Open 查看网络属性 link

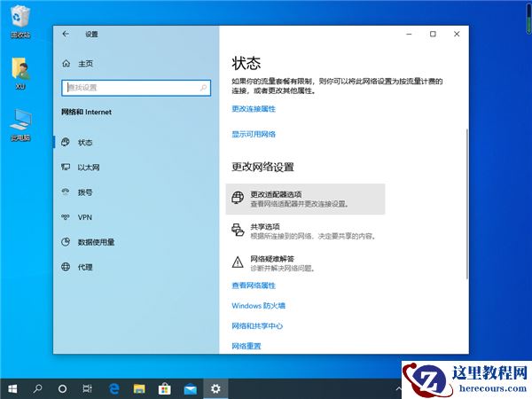[x=254, y=286]
